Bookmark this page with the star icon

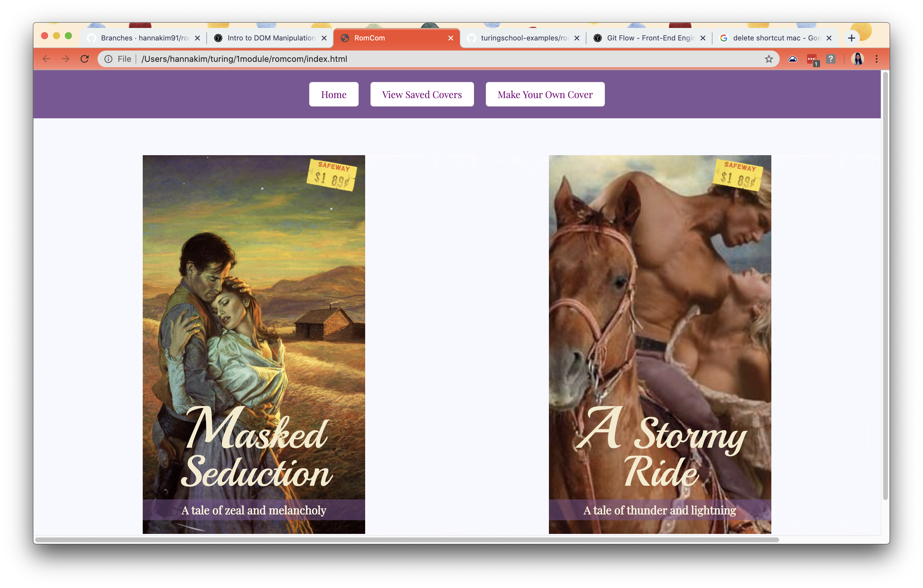pyautogui.click(x=769, y=59)
